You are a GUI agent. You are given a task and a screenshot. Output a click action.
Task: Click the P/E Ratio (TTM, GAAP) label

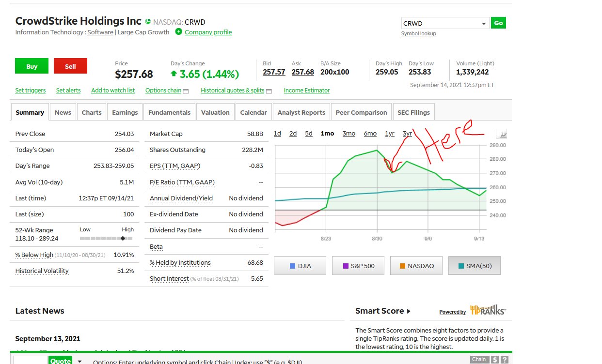click(x=182, y=182)
